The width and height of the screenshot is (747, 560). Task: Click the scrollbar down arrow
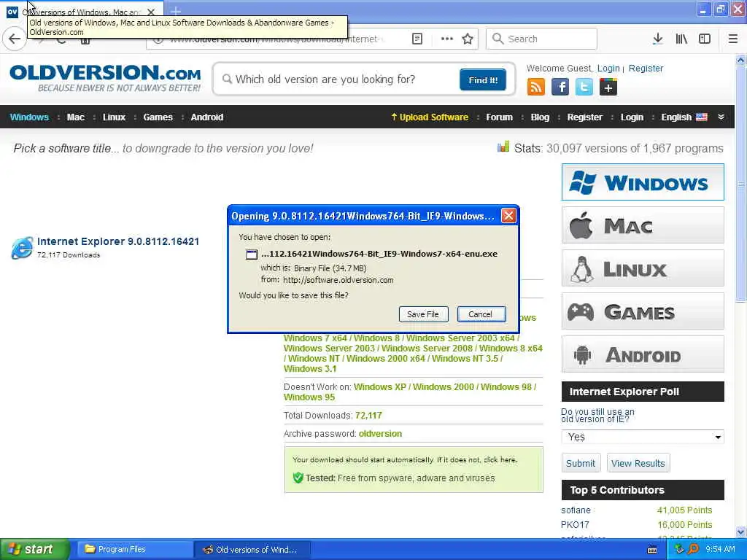[740, 532]
